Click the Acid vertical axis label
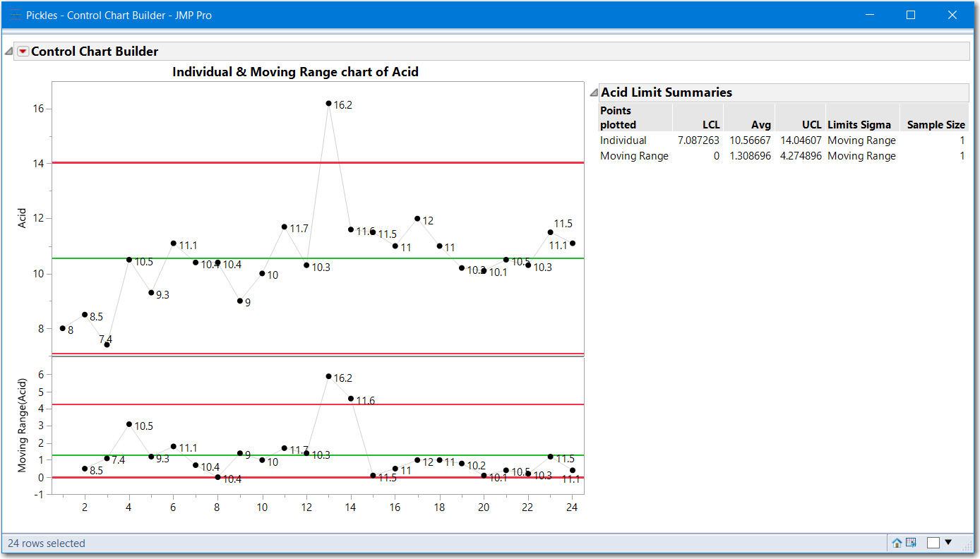The height and width of the screenshot is (559, 980). tap(23, 219)
